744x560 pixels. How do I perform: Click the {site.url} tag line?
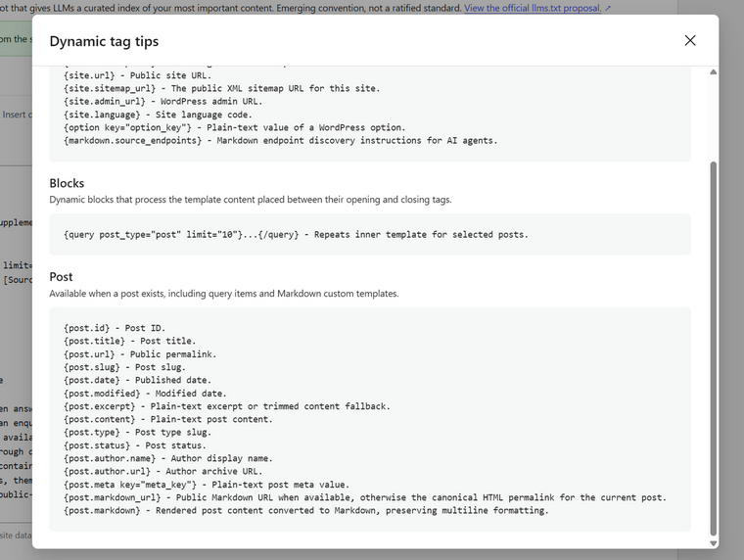pos(138,75)
